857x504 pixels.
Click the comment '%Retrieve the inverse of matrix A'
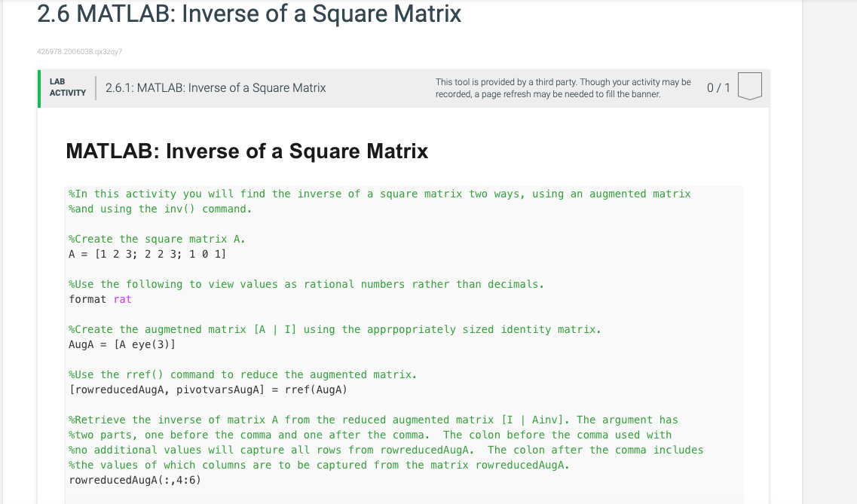373,420
